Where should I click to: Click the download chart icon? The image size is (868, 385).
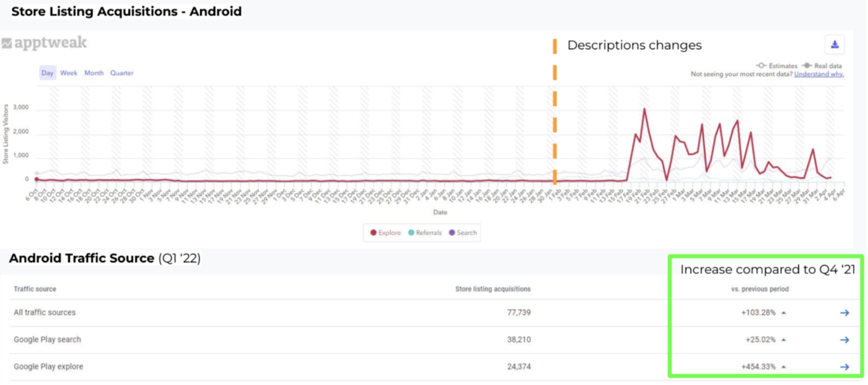tap(835, 44)
